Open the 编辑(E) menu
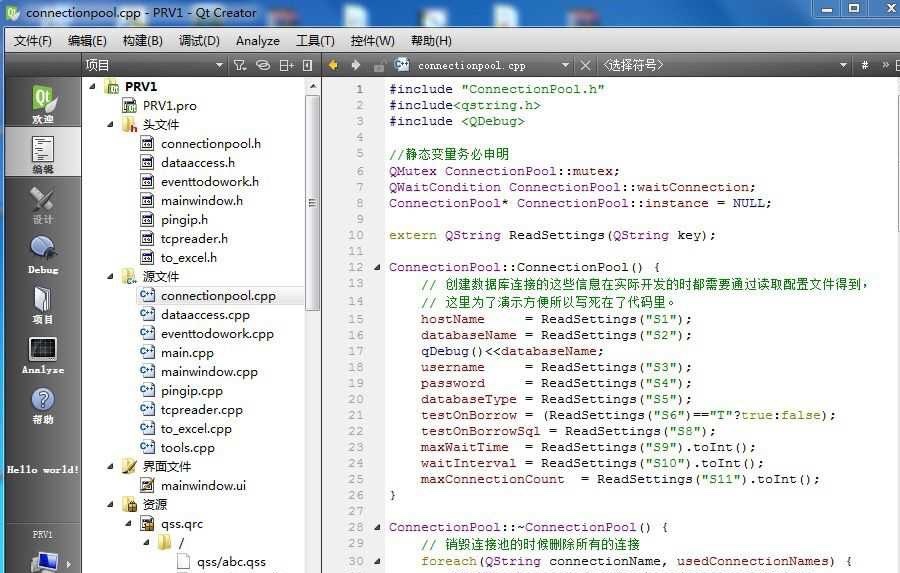 tap(87, 41)
